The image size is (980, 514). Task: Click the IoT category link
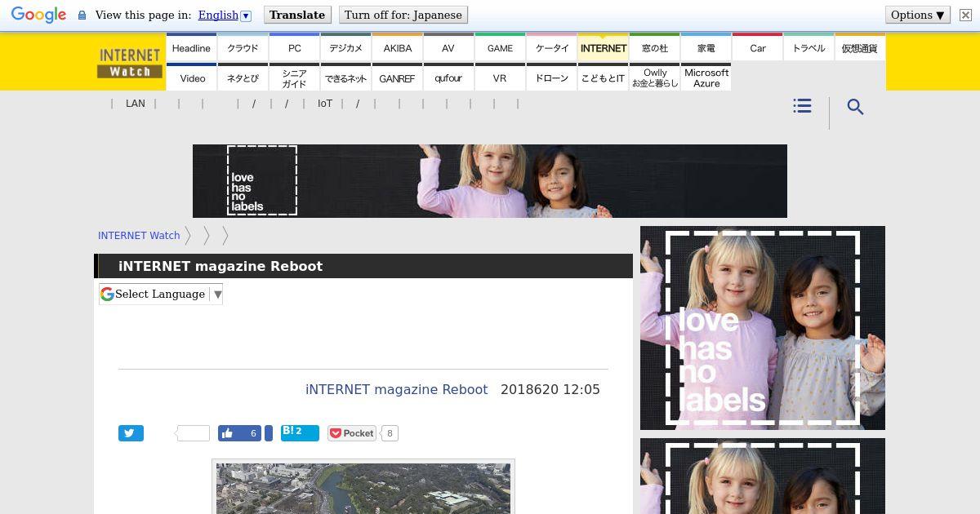coord(325,104)
